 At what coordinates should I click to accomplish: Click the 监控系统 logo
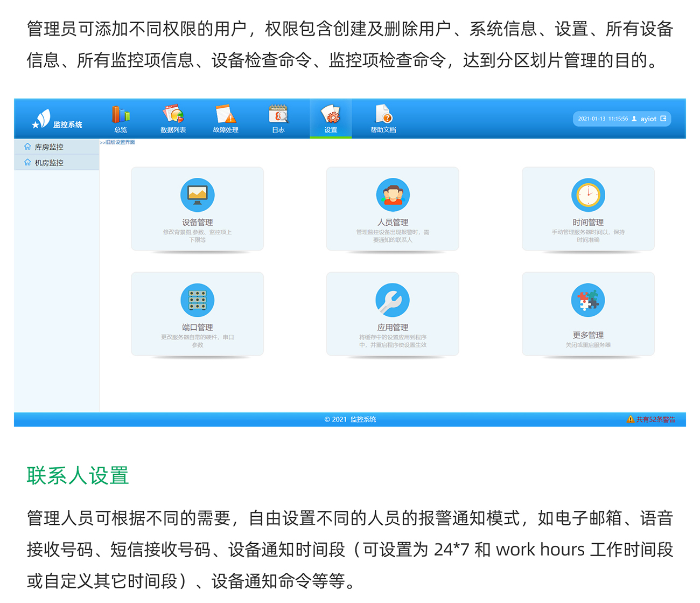coord(57,120)
